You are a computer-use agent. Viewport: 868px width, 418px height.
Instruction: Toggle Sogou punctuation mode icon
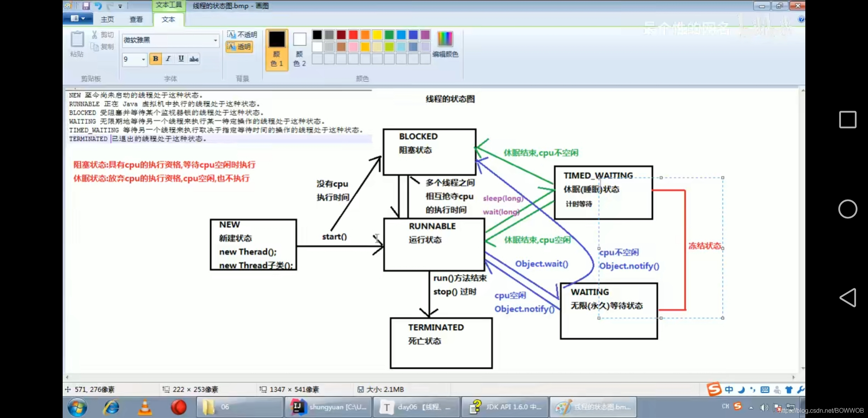pyautogui.click(x=753, y=390)
